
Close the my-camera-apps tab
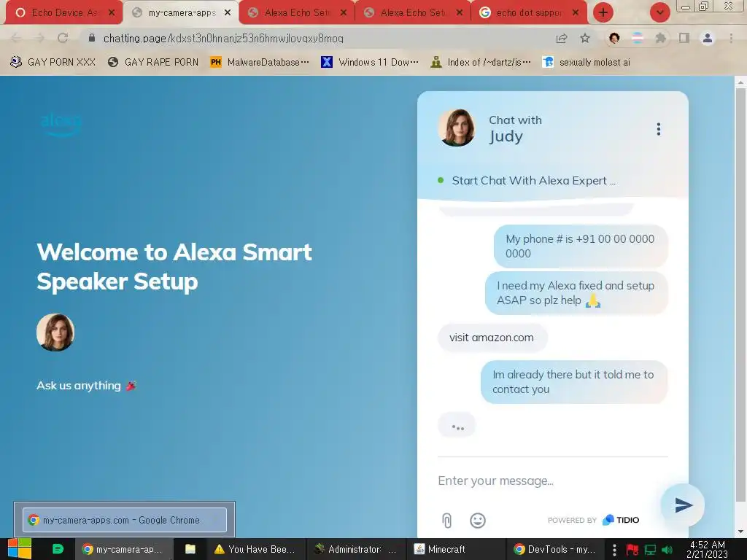(x=228, y=12)
